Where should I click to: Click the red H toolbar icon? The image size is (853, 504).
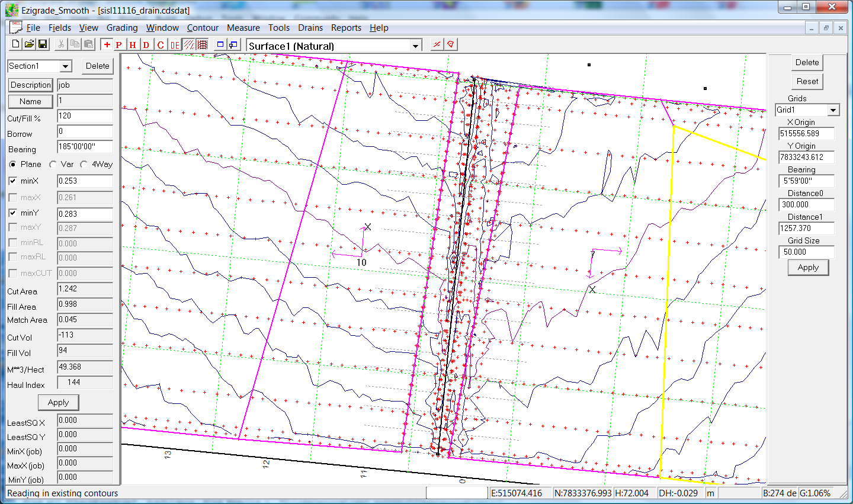click(133, 45)
